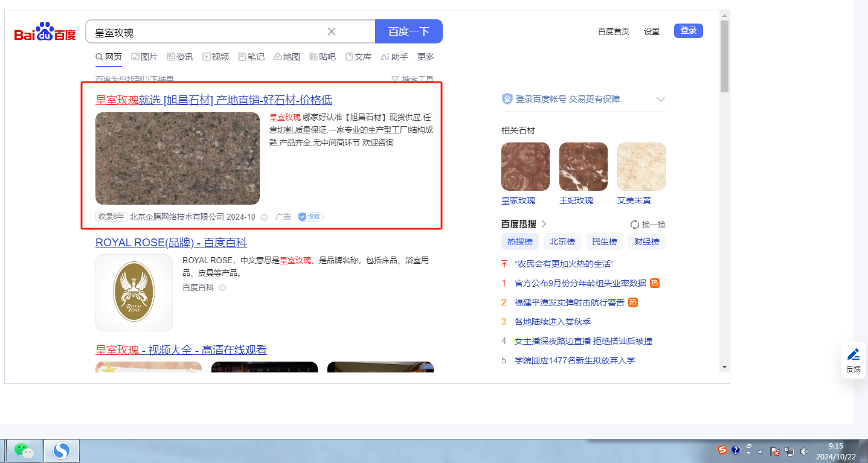This screenshot has width=868, height=463.
Task: Open hot search 学院回应1477名新生拟放弃入学
Action: 575,360
